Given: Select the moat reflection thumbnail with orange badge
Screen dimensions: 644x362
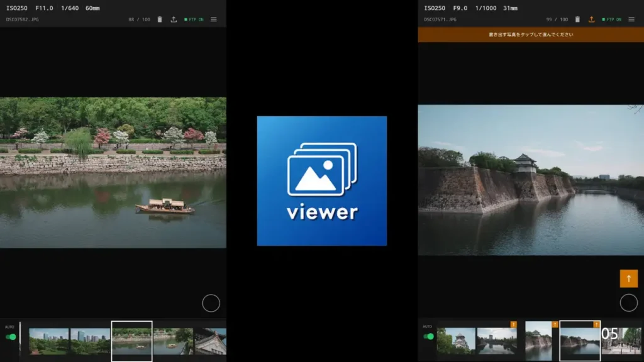Looking at the screenshot, I should coord(497,340).
